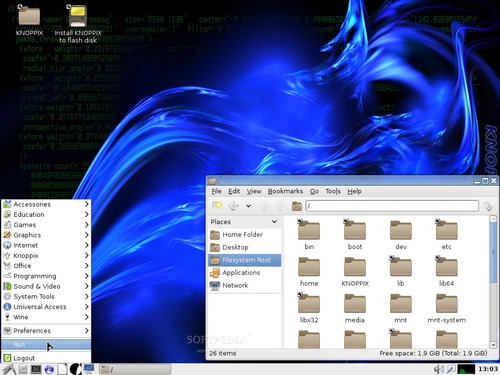Expand the Graphics submenu
This screenshot has height=375, width=500.
(x=46, y=235)
